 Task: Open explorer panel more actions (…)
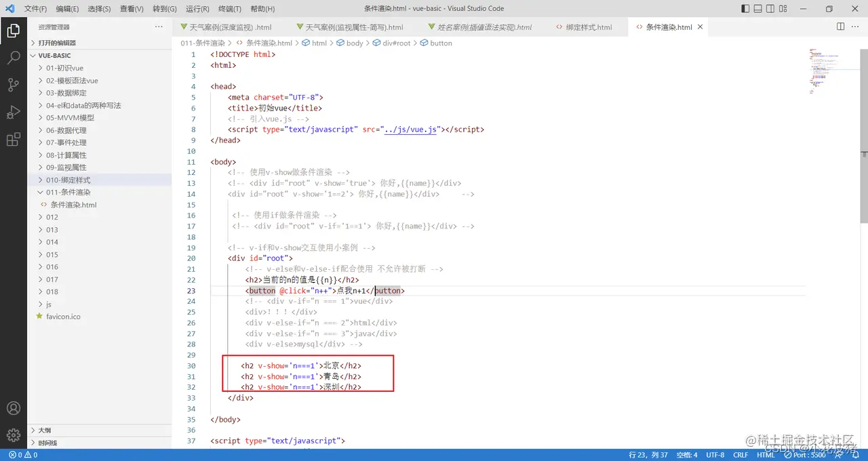[x=159, y=26]
